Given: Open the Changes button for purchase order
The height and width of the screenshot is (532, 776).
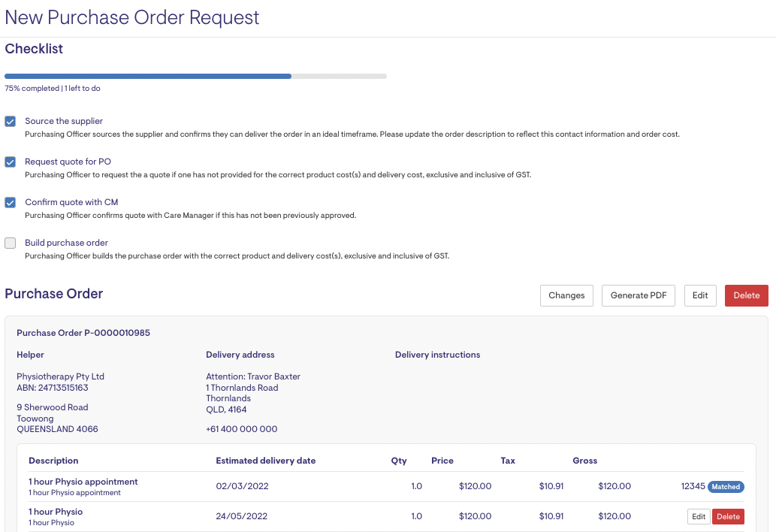Looking at the screenshot, I should coord(566,295).
